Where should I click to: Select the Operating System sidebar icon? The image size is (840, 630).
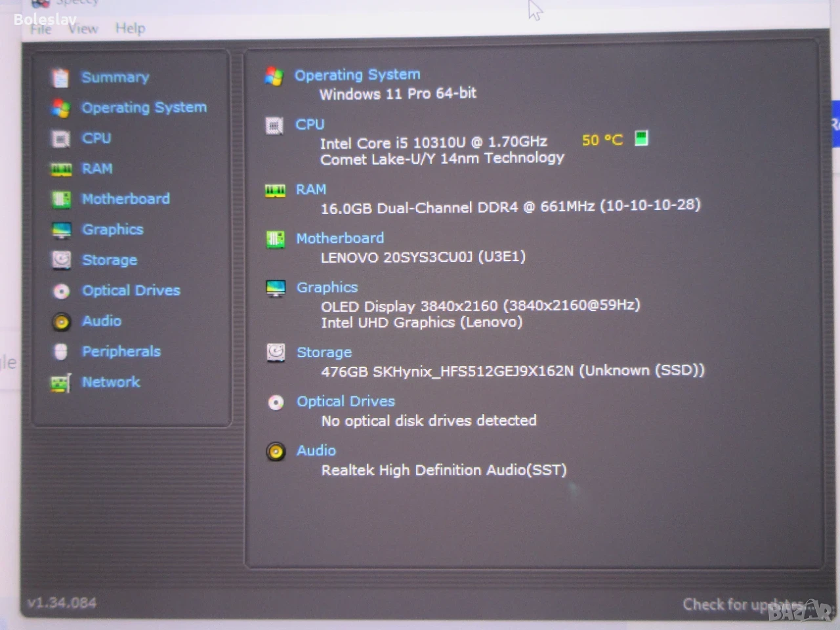point(61,108)
